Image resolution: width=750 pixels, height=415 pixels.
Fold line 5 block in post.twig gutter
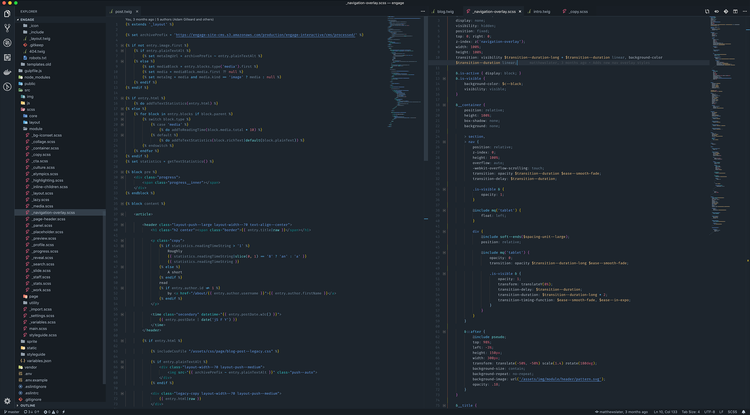(x=122, y=45)
